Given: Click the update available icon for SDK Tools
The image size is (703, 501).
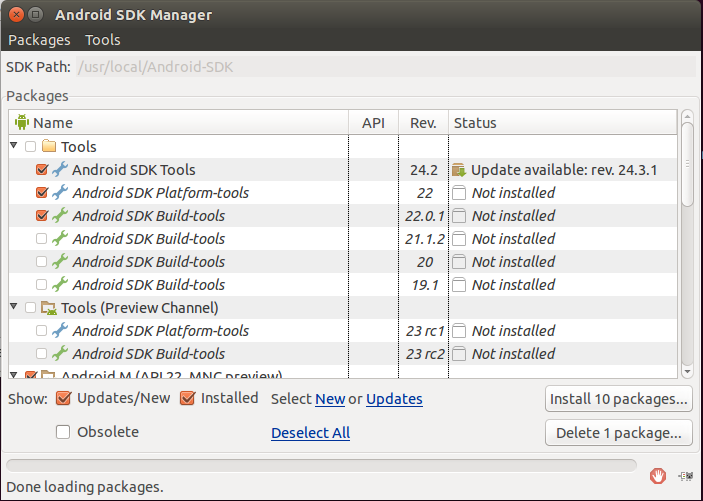Looking at the screenshot, I should [459, 170].
